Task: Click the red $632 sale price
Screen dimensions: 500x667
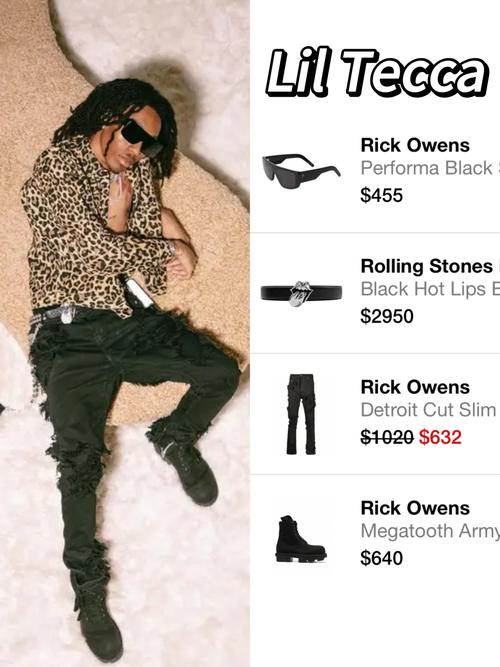Action: (440, 437)
